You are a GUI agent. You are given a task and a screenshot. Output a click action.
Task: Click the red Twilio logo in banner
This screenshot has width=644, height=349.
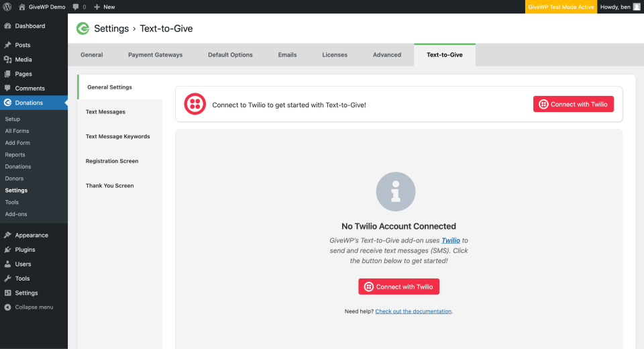[195, 104]
